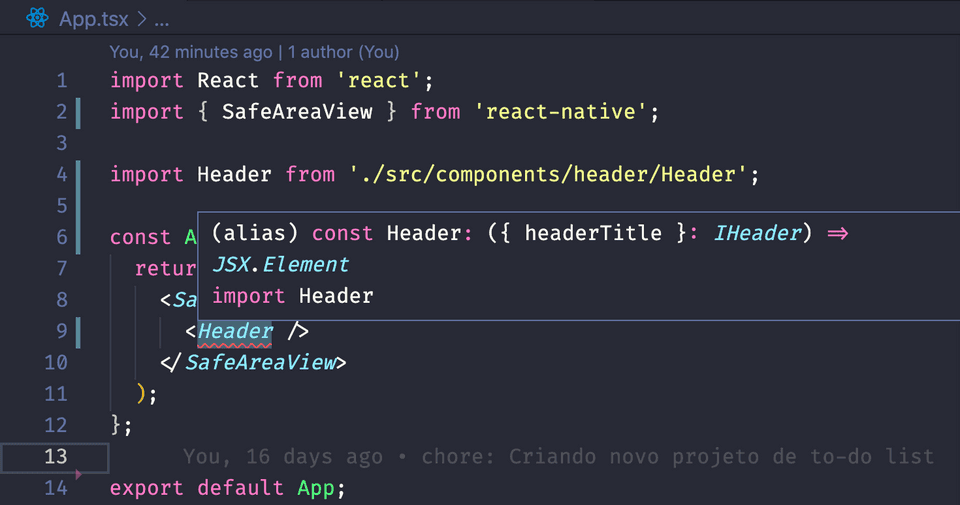Image resolution: width=960 pixels, height=505 pixels.
Task: Click the '1 author (You)' CodeLens link
Action: point(343,52)
